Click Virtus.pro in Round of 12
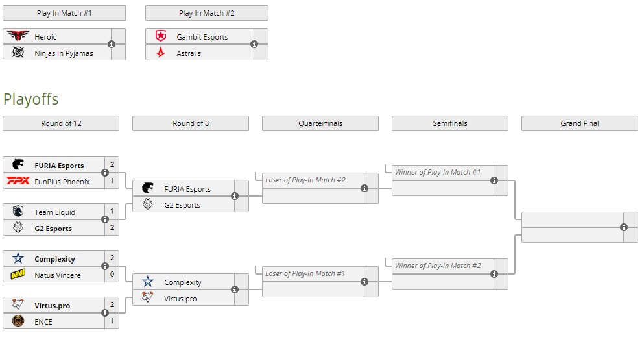This screenshot has height=346, width=644. [x=52, y=306]
